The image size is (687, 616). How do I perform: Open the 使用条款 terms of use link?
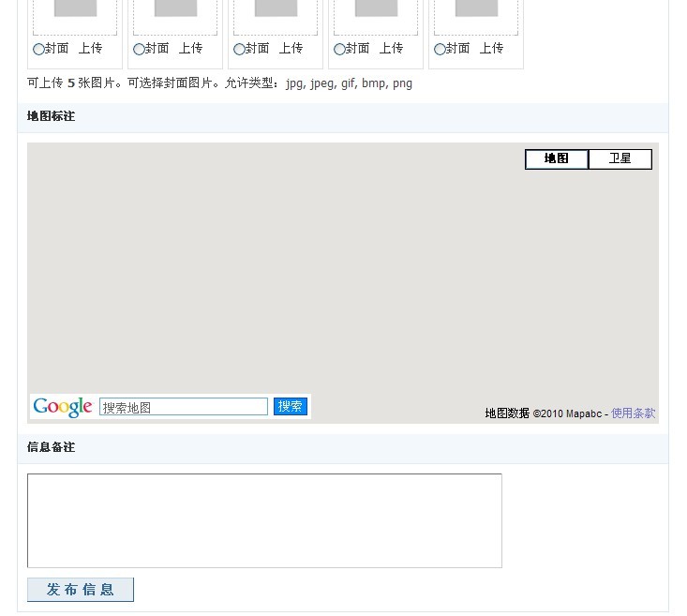tap(634, 413)
